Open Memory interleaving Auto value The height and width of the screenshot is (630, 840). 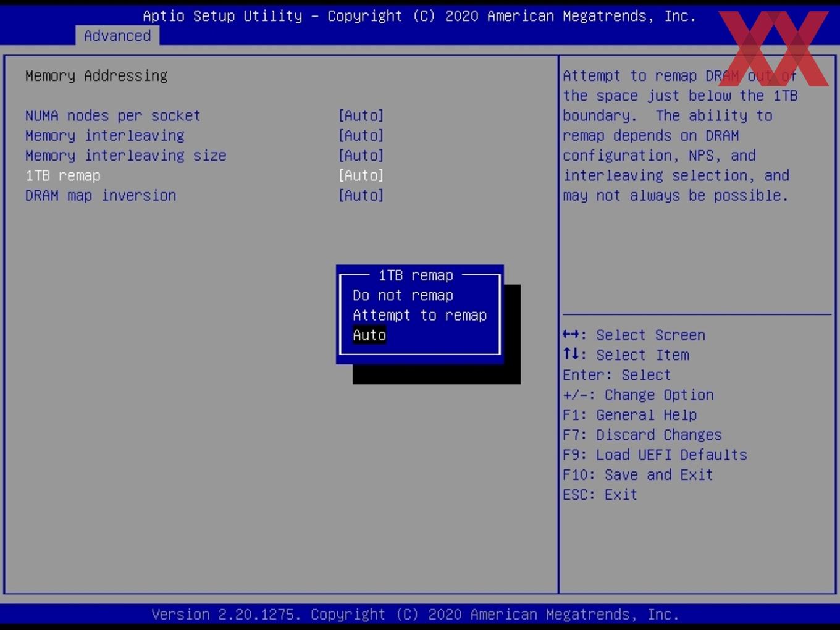point(361,135)
